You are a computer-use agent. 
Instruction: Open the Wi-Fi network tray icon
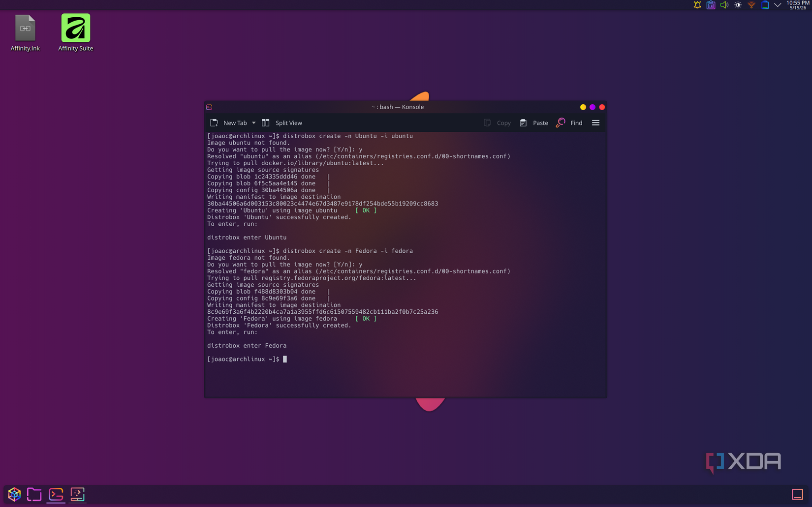pos(751,5)
